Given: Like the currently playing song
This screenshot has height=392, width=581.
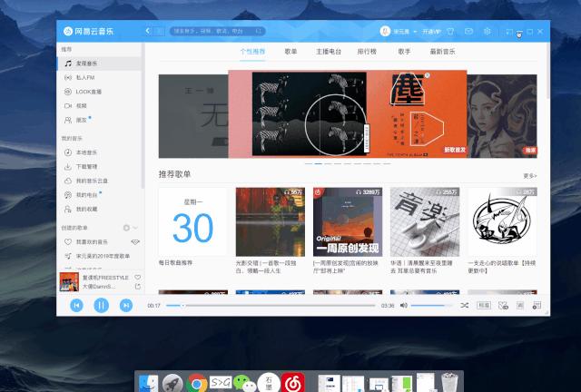Looking at the screenshot, I should click(x=137, y=277).
